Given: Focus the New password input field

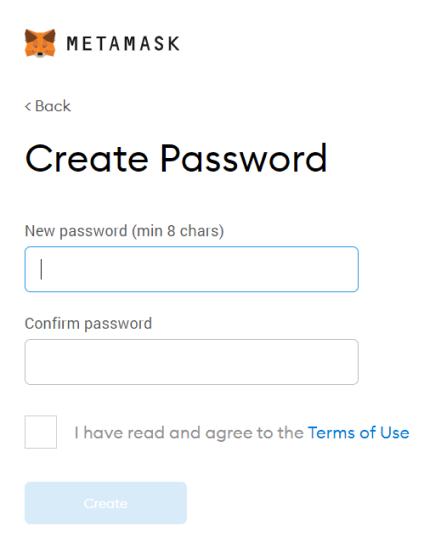Looking at the screenshot, I should 191,269.
